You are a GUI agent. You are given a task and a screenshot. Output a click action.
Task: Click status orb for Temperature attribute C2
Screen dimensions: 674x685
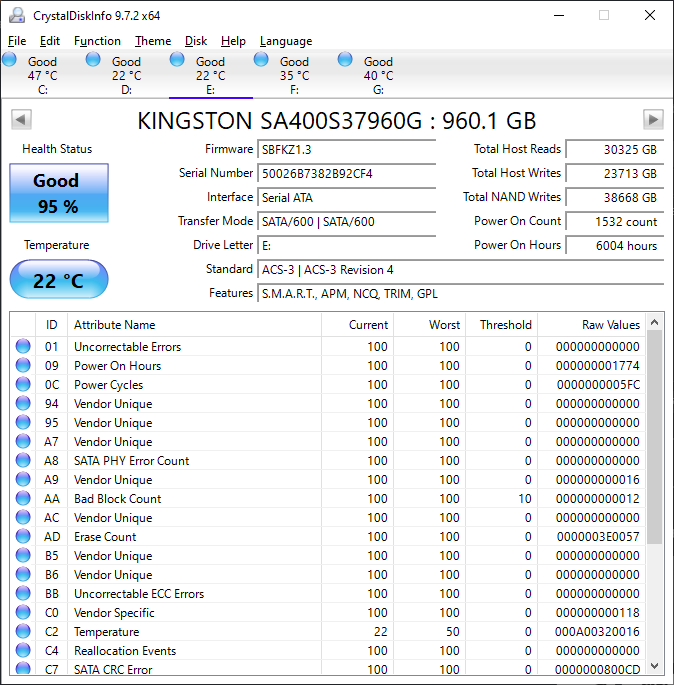(23, 631)
